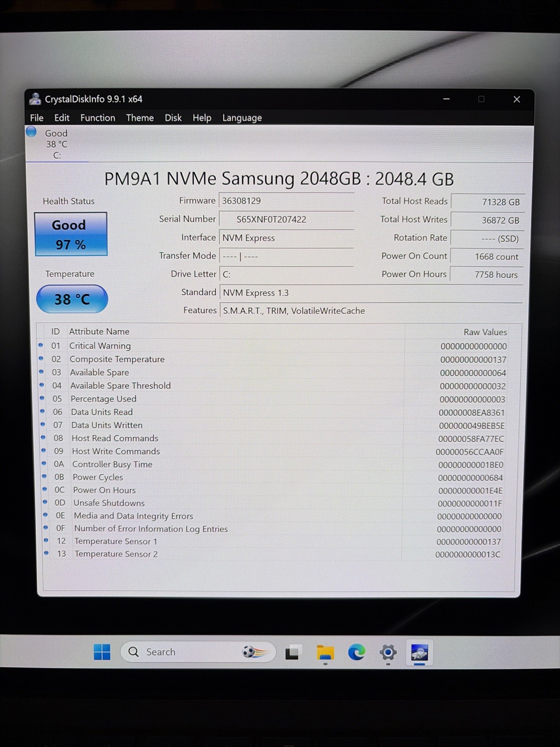Click Rotation Rate value ---- (SSD)

488,238
